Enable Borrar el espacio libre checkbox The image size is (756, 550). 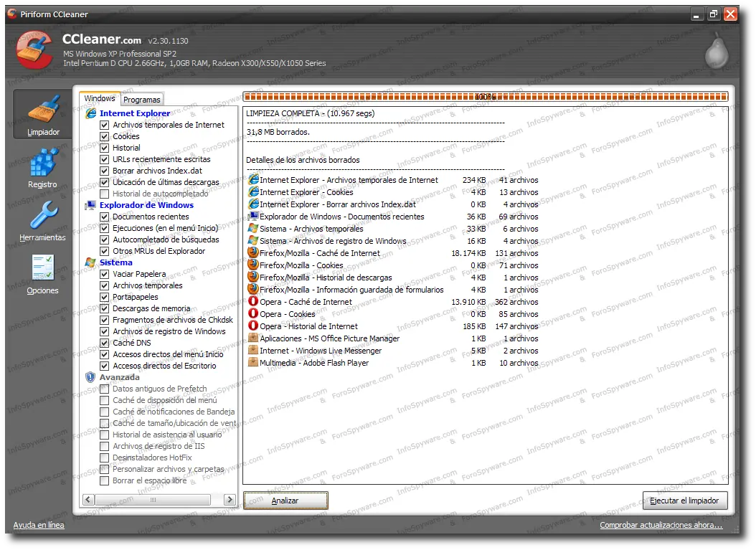coord(104,480)
